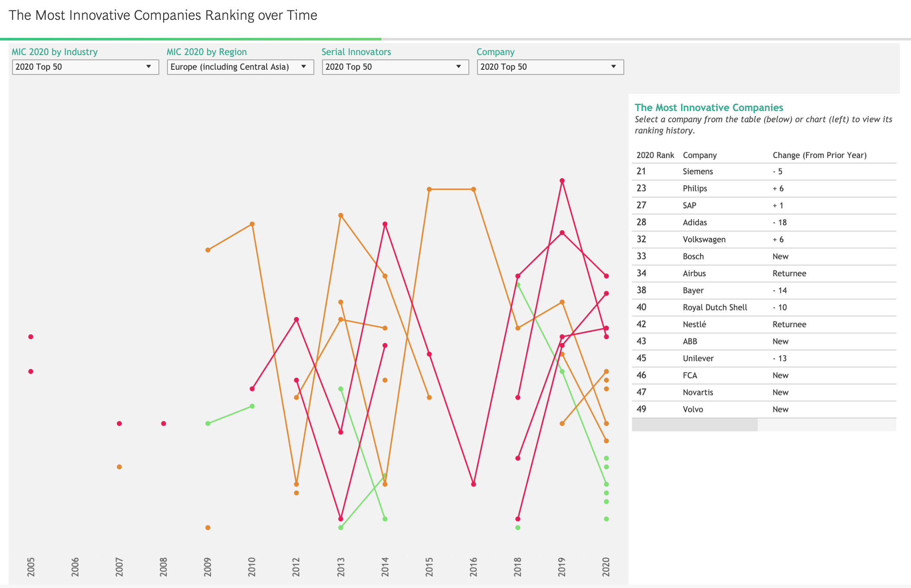Open the MIC 2020 by Industry dropdown
This screenshot has width=911, height=588.
[85, 67]
